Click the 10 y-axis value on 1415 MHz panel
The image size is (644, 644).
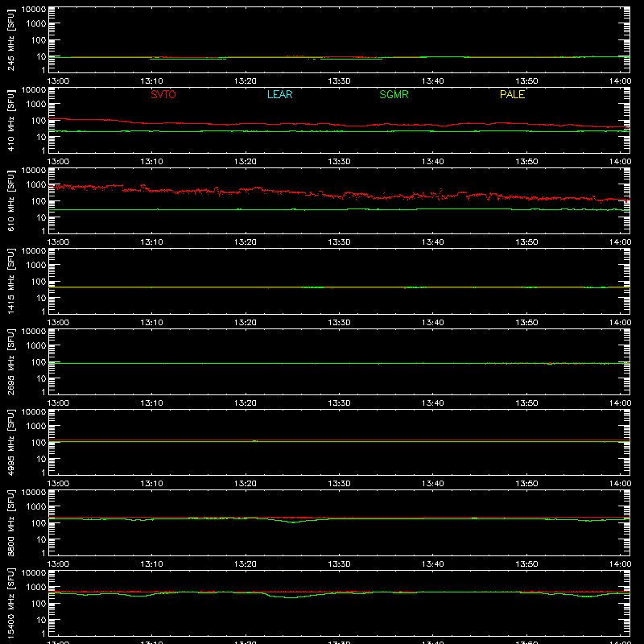(41, 298)
